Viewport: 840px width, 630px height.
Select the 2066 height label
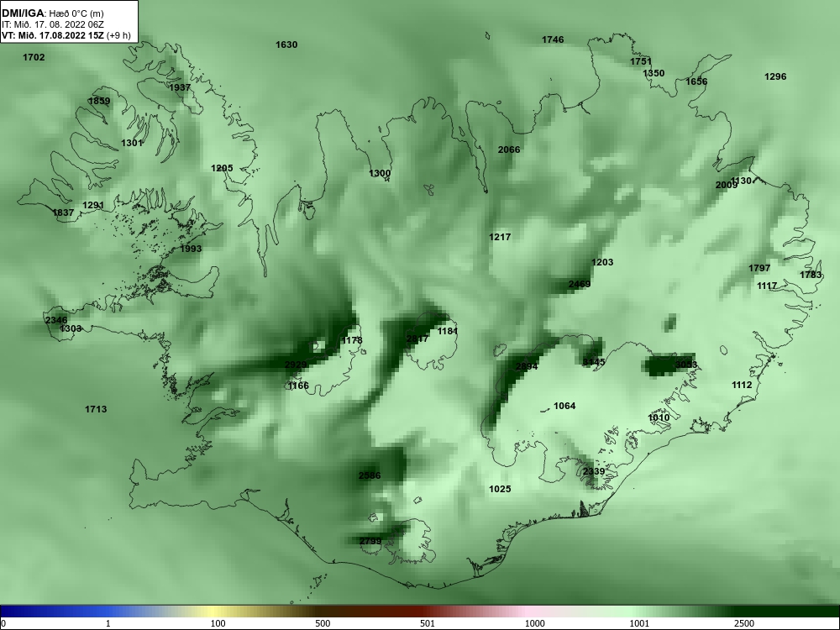pos(509,150)
